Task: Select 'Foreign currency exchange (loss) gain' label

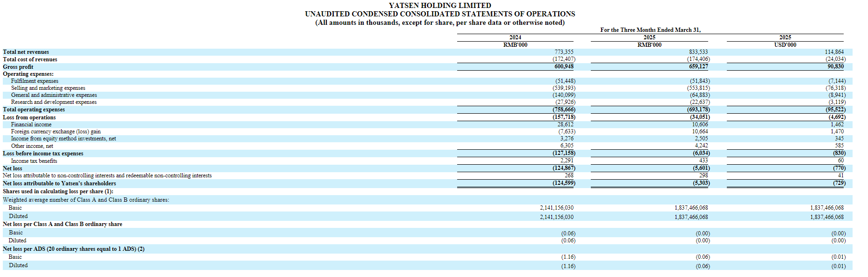Action: (56, 131)
